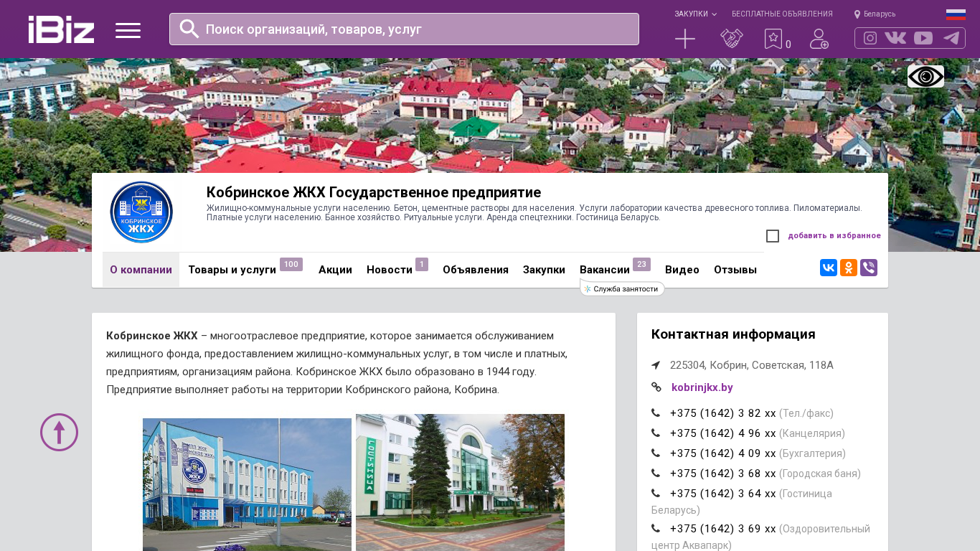Open the Объявления tab

[x=476, y=270]
